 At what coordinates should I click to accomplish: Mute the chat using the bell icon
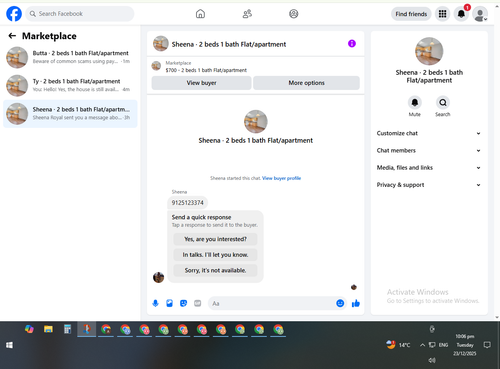tap(415, 103)
